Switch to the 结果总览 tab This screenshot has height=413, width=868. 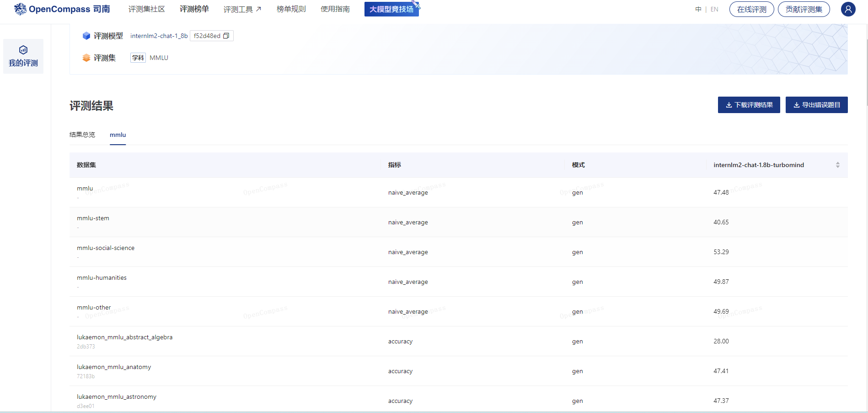82,135
